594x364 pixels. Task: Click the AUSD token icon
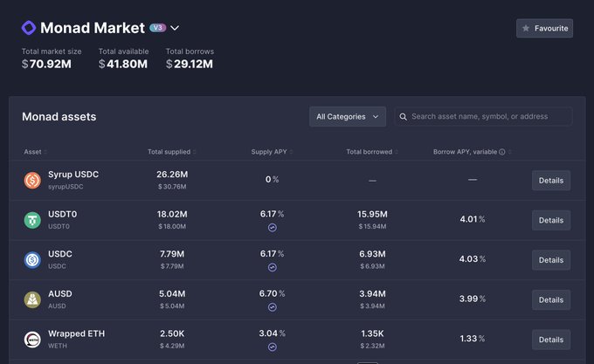[32, 299]
